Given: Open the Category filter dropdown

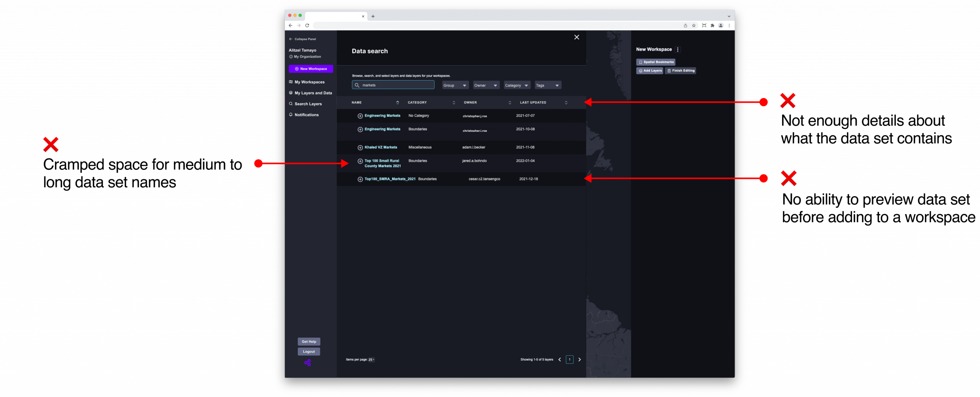Looking at the screenshot, I should point(516,85).
